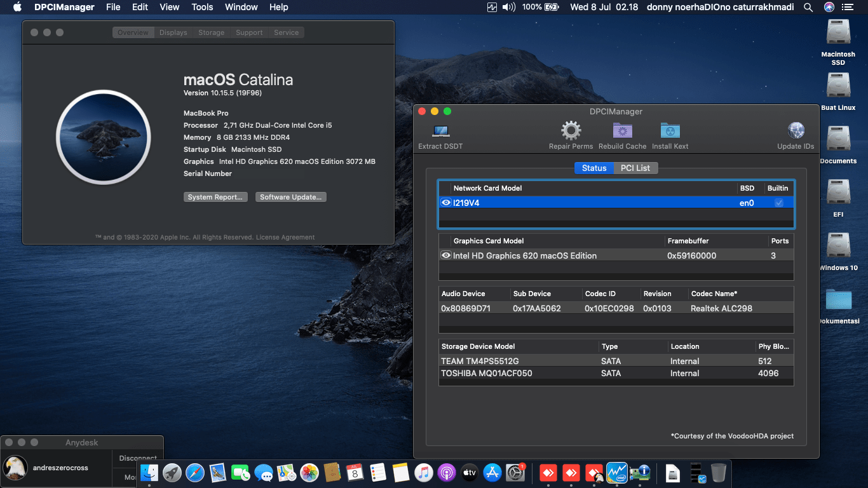Switch to the Displays tab

pos(173,32)
